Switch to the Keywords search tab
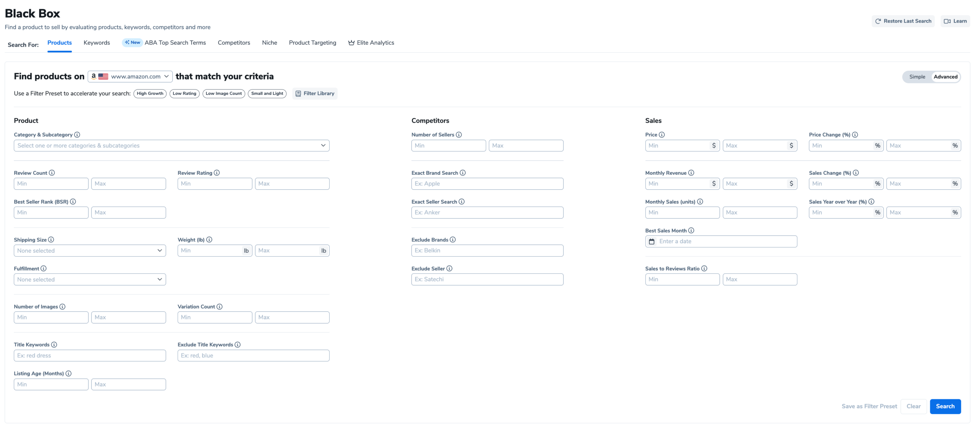The height and width of the screenshot is (431, 980). point(96,42)
